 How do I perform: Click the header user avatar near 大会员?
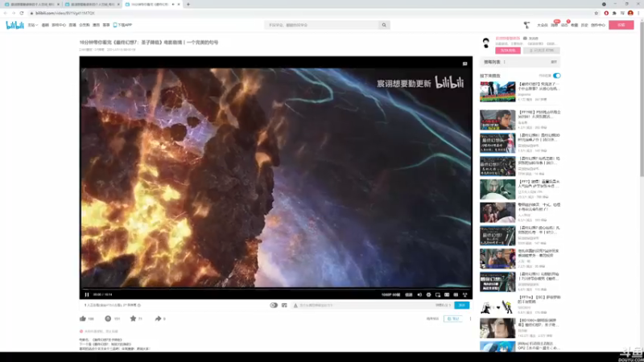[x=527, y=25]
